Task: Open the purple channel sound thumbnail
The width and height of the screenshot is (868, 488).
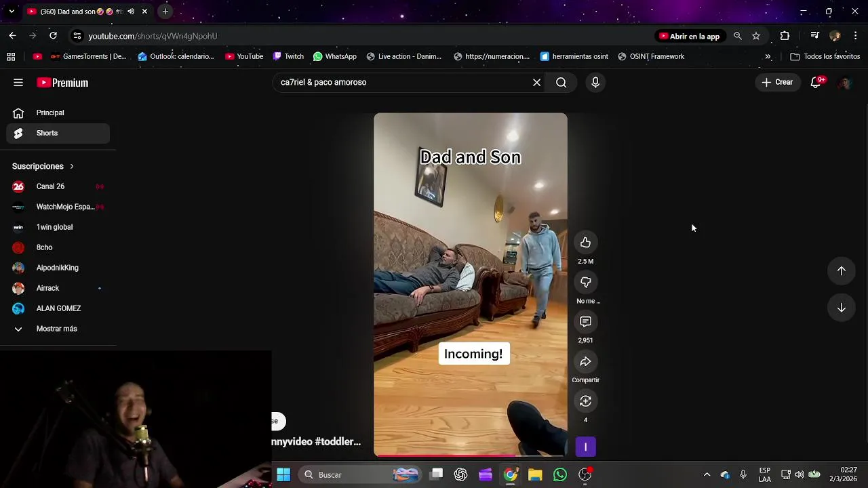Action: [x=585, y=447]
